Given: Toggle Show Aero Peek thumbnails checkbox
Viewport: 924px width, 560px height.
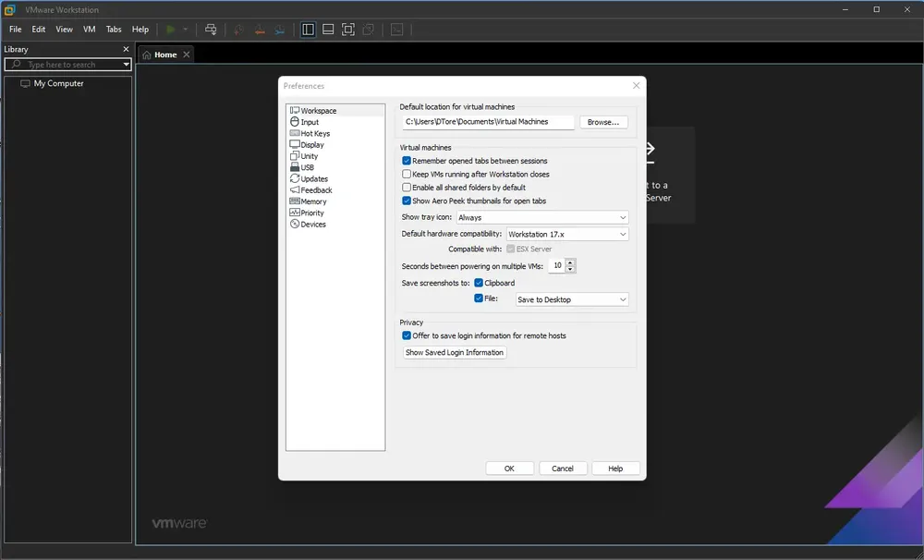Looking at the screenshot, I should coord(407,201).
